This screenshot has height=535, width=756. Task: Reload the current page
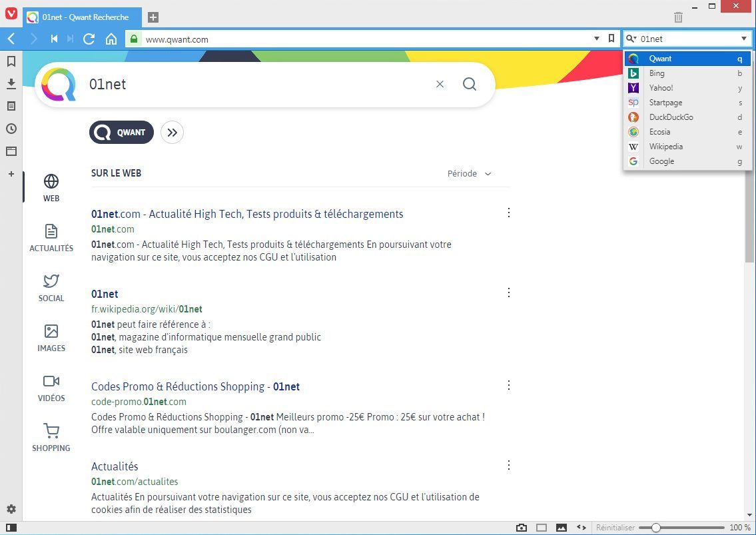point(89,39)
